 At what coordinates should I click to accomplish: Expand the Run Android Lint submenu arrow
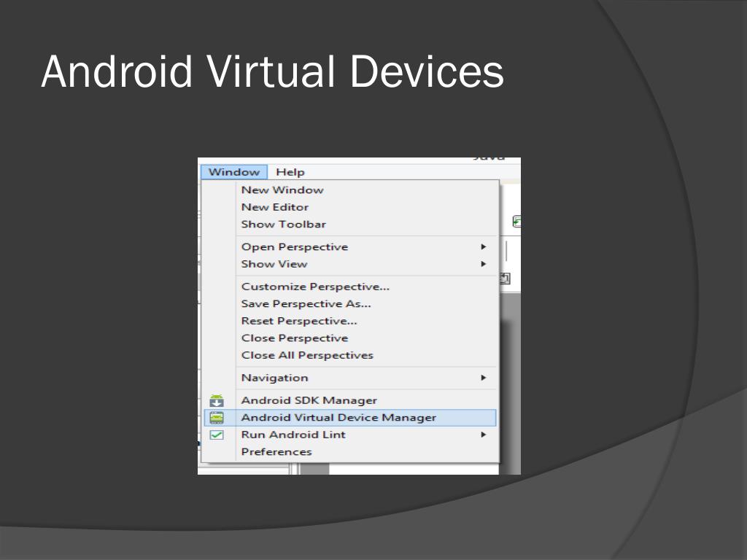coord(484,435)
